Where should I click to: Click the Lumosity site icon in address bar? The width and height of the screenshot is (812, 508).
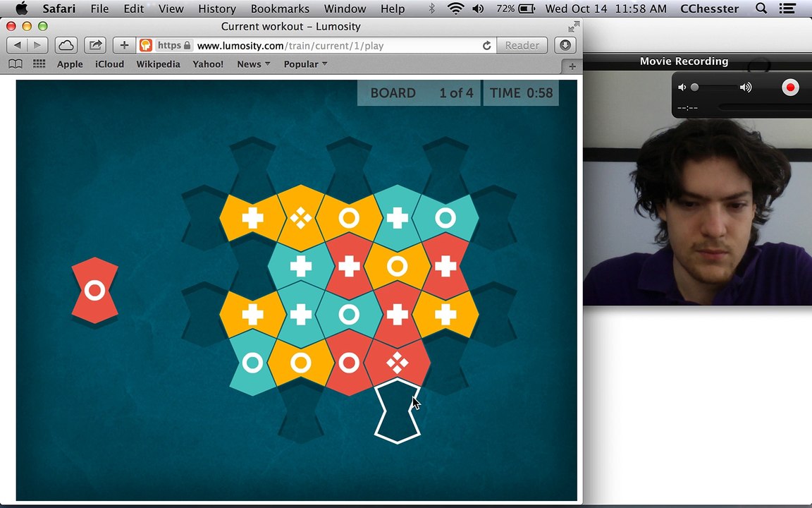click(x=146, y=45)
